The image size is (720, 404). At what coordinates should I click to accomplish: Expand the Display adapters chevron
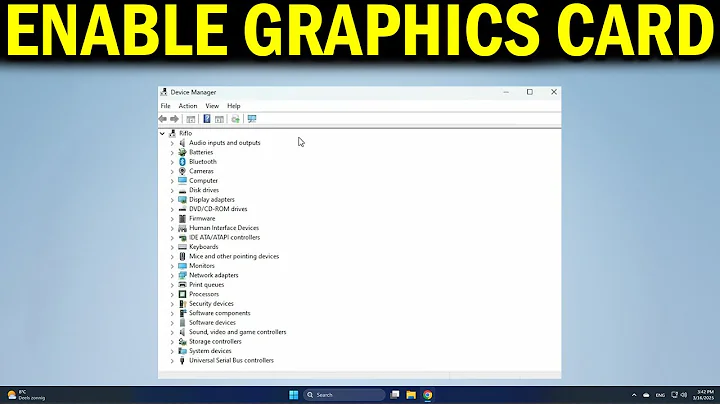172,200
